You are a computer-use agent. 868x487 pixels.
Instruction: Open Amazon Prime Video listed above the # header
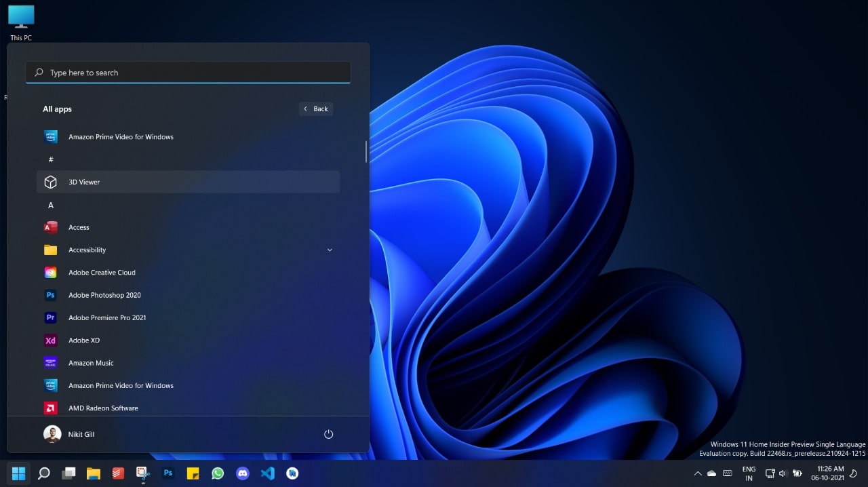(188, 136)
